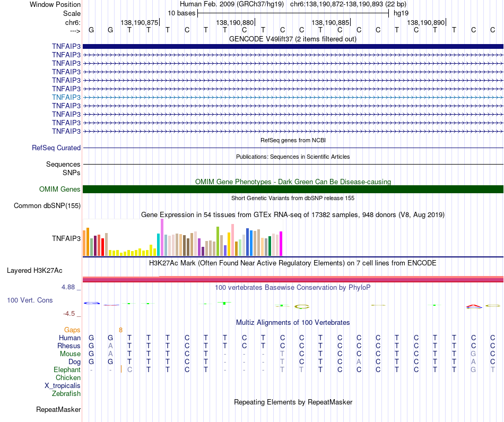The image size is (504, 422).
Task: Click the orange Gaps number 8
Action: (x=120, y=330)
